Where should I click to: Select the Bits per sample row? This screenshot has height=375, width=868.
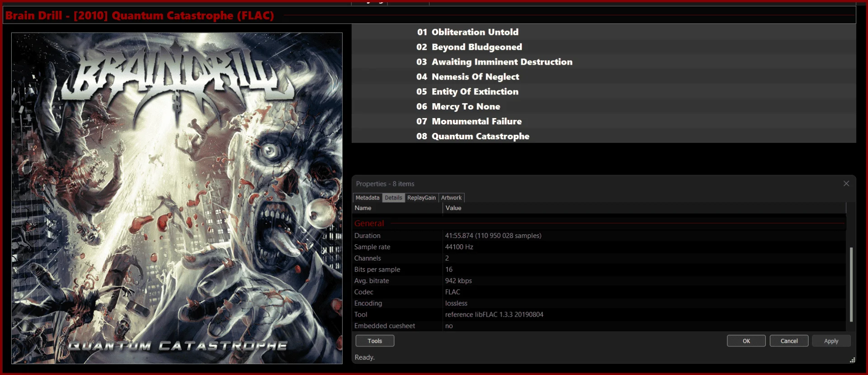tap(599, 270)
